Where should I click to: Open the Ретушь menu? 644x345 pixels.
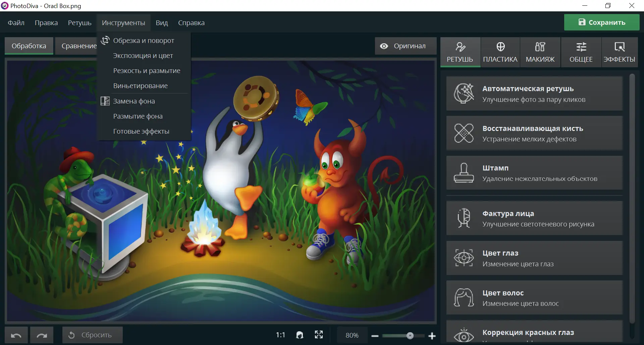[80, 23]
